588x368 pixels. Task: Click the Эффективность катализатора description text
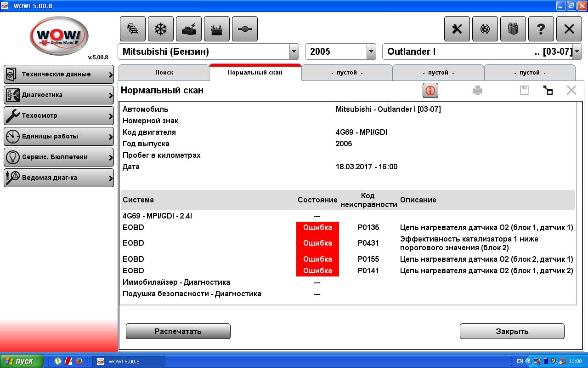469,243
